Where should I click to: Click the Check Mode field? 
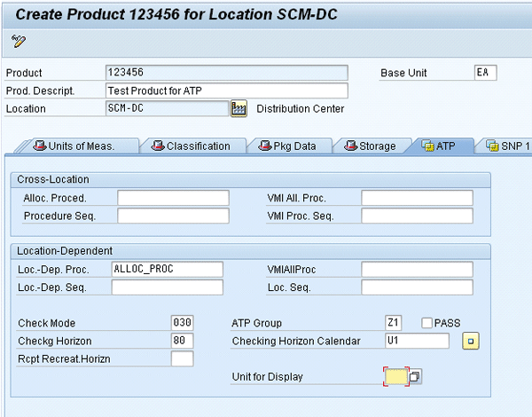pos(182,323)
